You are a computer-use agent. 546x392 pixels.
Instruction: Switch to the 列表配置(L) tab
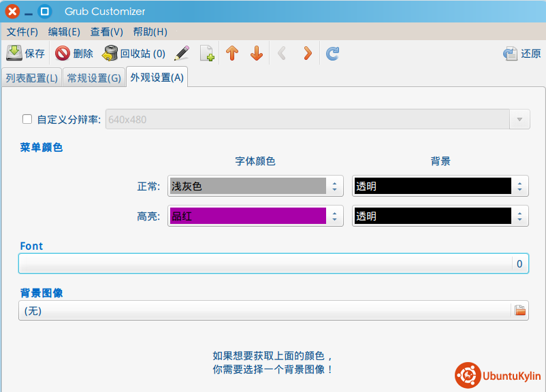[31, 78]
